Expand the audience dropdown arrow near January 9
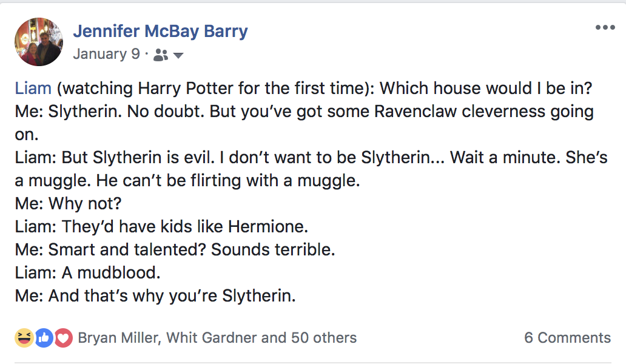This screenshot has height=364, width=626. point(178,56)
